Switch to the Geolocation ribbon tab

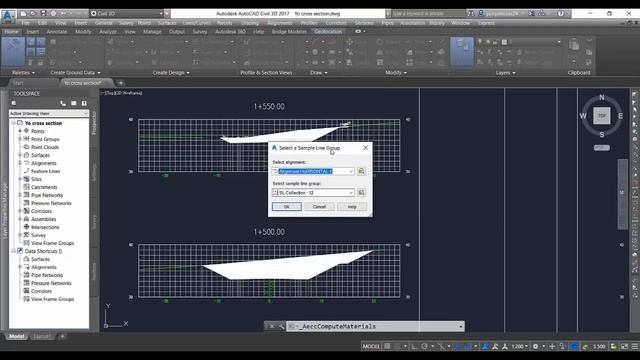point(328,31)
